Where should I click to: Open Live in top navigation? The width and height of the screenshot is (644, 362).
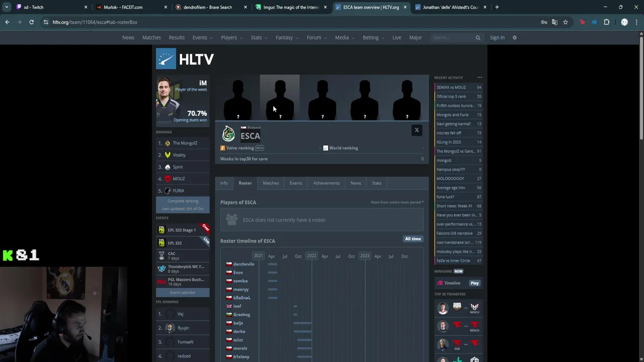tap(397, 38)
